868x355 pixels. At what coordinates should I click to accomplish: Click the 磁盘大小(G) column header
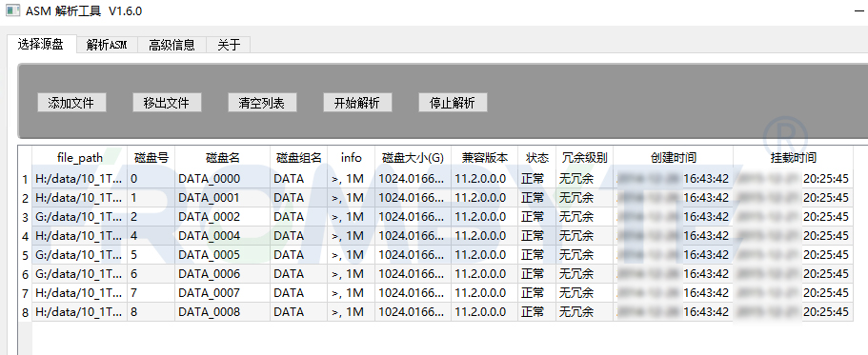point(413,158)
